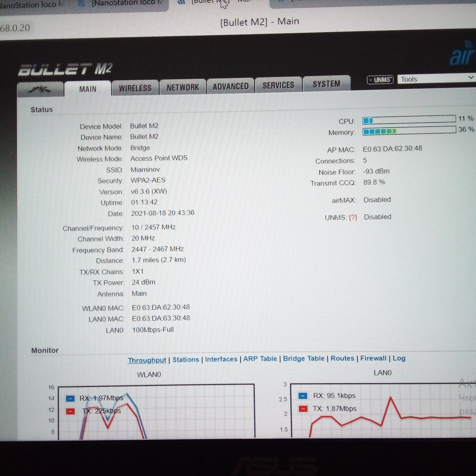Toggle WLAN0 RX blue legend box
476x476 pixels.
(x=70, y=398)
